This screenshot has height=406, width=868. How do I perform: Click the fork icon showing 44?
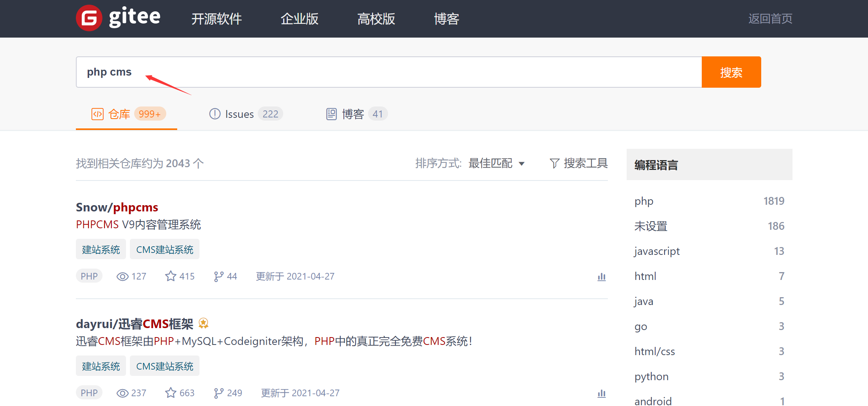[219, 276]
